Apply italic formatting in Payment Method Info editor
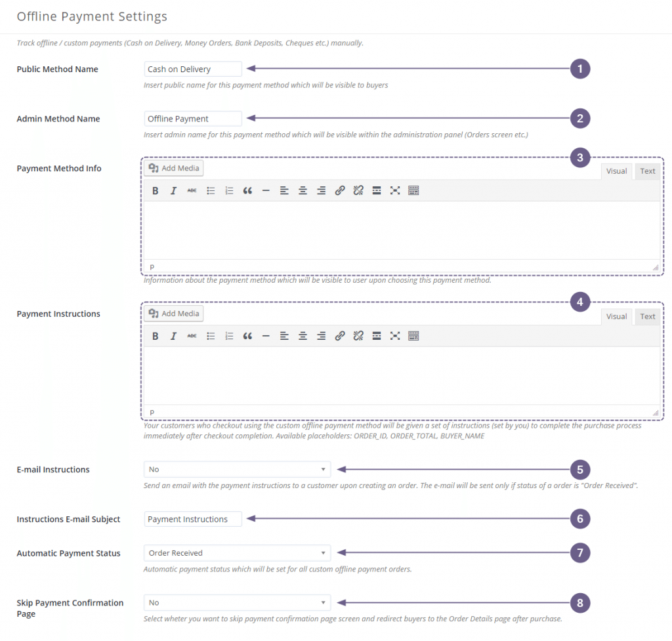 173,190
